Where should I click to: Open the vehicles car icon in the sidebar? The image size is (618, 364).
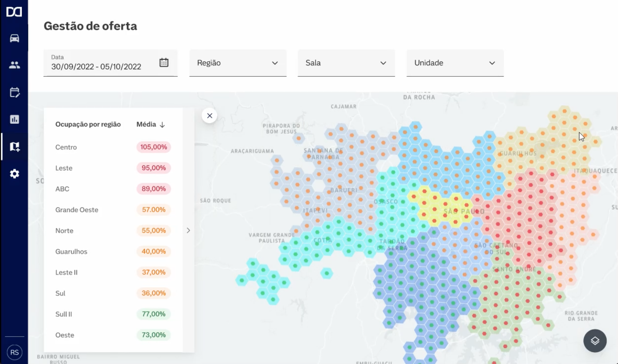click(14, 38)
